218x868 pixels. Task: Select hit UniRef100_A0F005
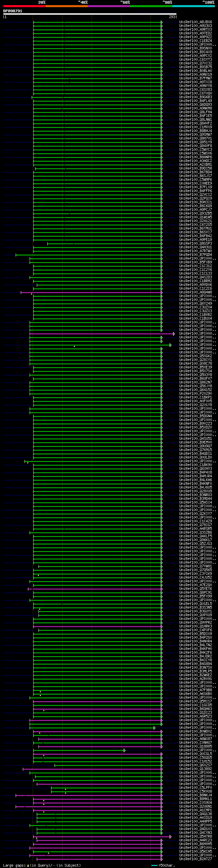pyautogui.click(x=196, y=401)
